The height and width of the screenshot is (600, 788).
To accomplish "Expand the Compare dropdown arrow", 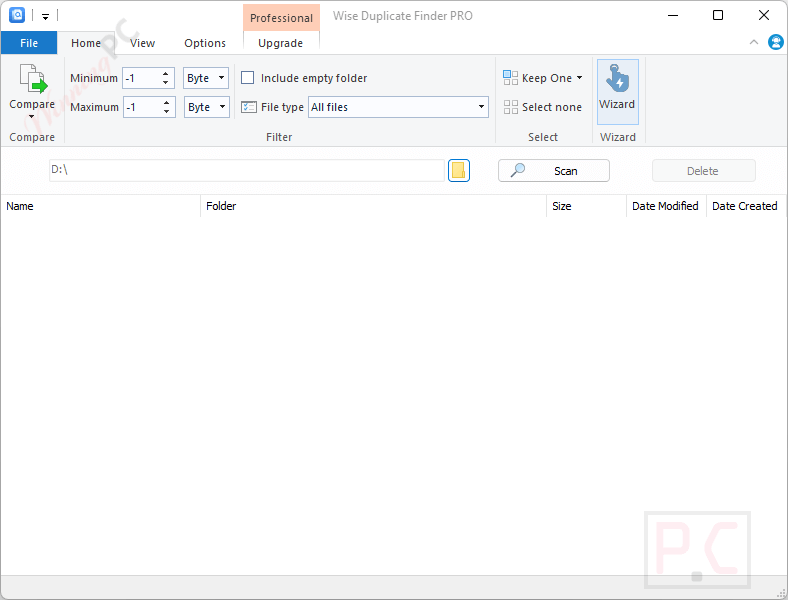I will pyautogui.click(x=32, y=117).
